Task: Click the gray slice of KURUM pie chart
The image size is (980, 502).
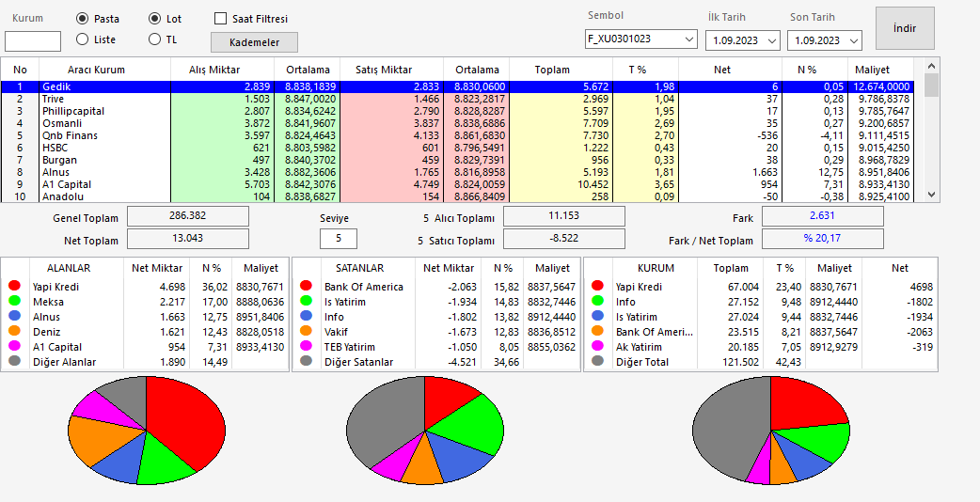Action: (x=730, y=431)
